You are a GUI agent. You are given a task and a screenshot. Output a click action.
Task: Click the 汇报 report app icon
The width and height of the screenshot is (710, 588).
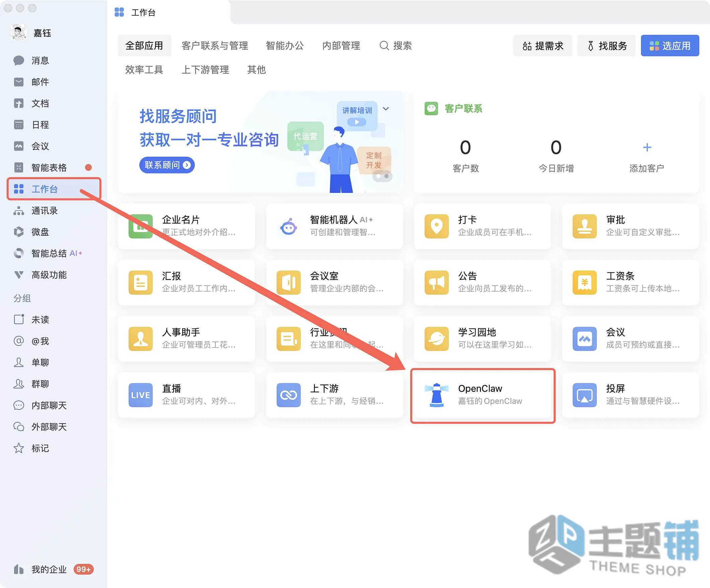[140, 282]
